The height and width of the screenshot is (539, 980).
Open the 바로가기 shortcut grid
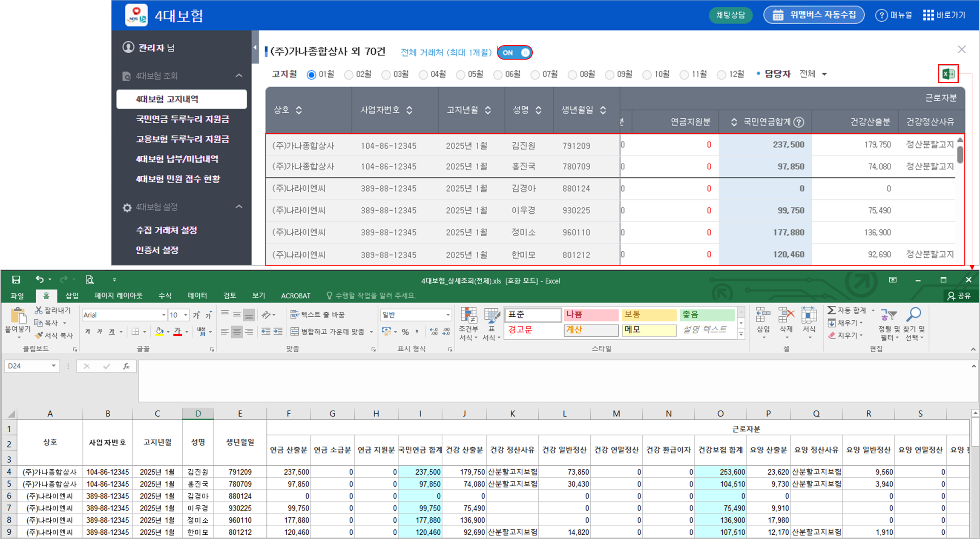(928, 15)
